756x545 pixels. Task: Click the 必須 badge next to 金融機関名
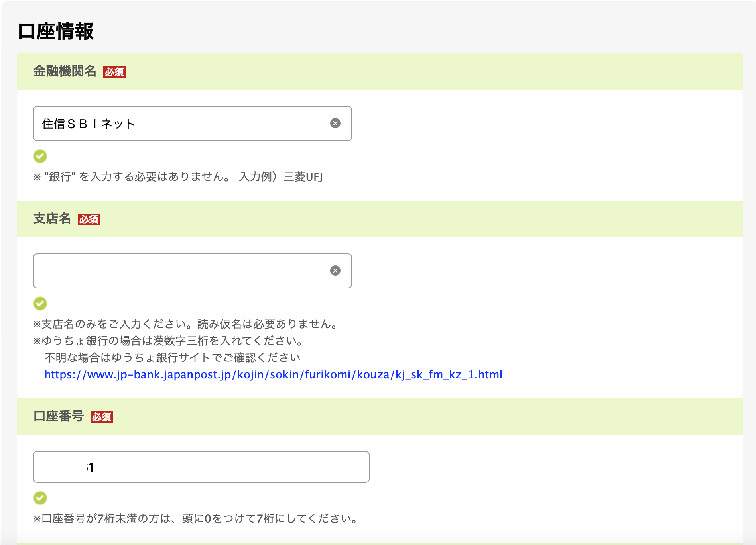[x=114, y=72]
